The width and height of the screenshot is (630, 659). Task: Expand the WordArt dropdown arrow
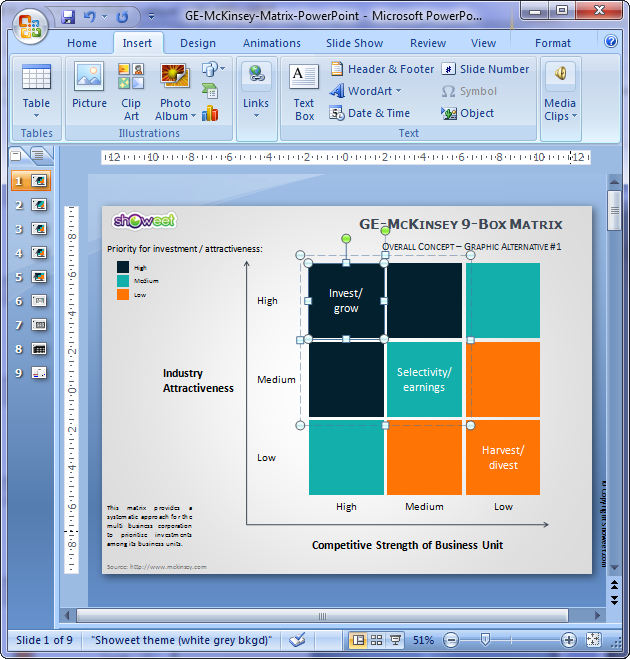coord(398,91)
